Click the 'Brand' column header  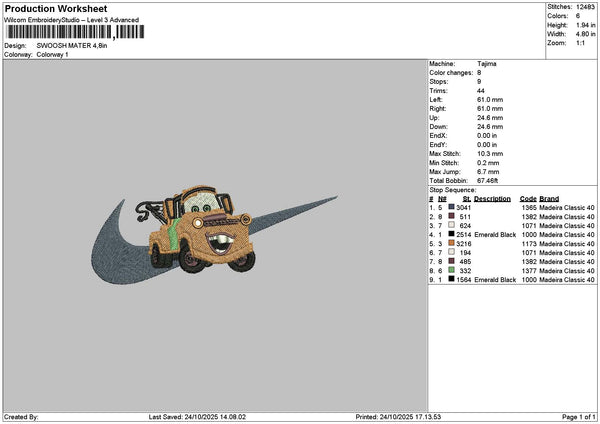click(x=549, y=199)
